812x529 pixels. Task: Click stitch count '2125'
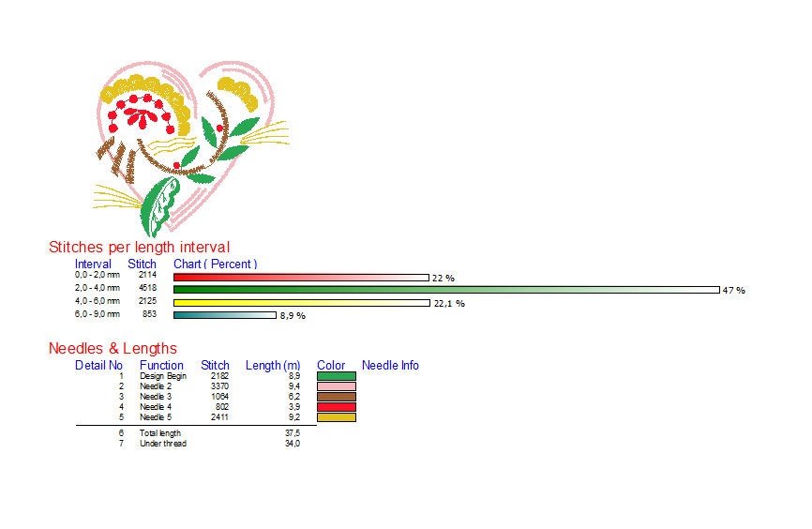[147, 300]
